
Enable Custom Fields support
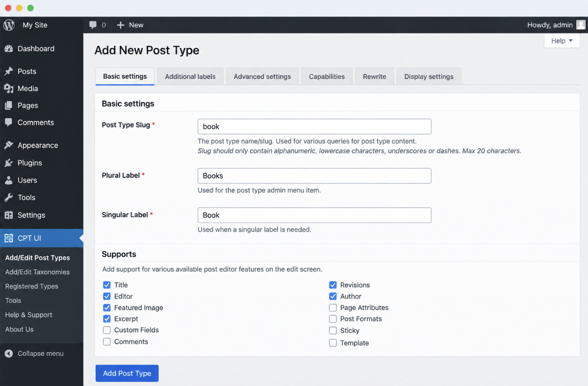pos(107,330)
